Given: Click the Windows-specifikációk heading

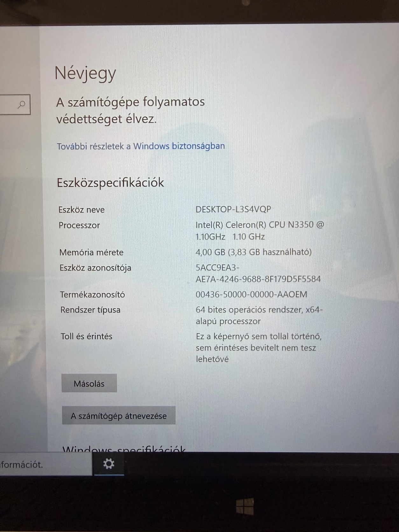Looking at the screenshot, I should click(x=124, y=449).
